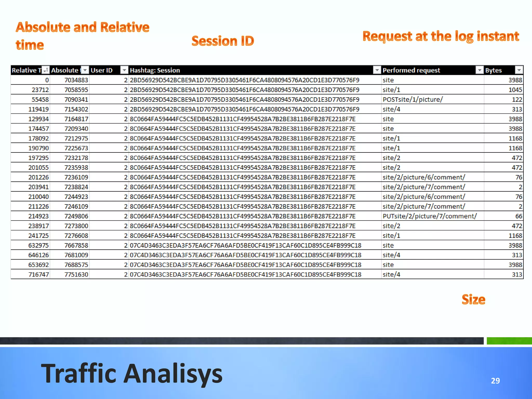The image size is (532, 399).
Task: Click absolute time cell 7235938
Action: [70, 168]
